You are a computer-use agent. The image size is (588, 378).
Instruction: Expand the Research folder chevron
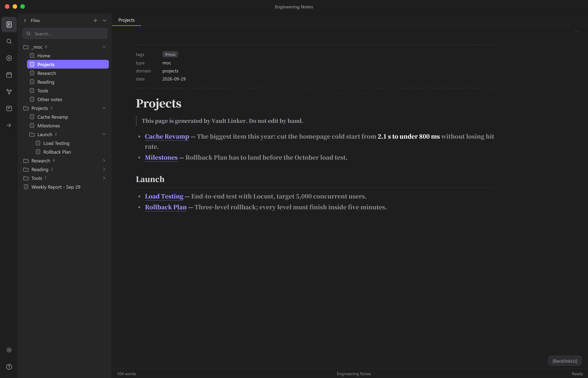click(104, 160)
